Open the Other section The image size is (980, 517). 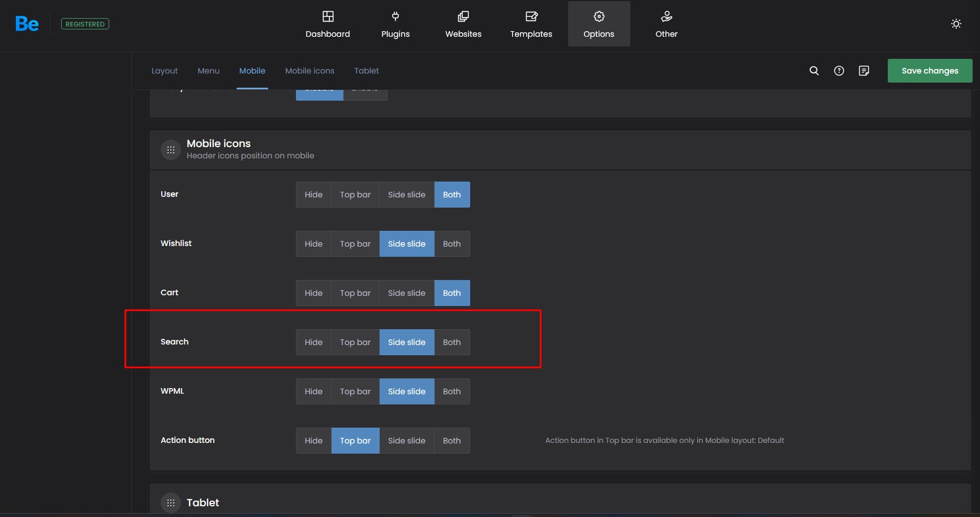(x=667, y=24)
